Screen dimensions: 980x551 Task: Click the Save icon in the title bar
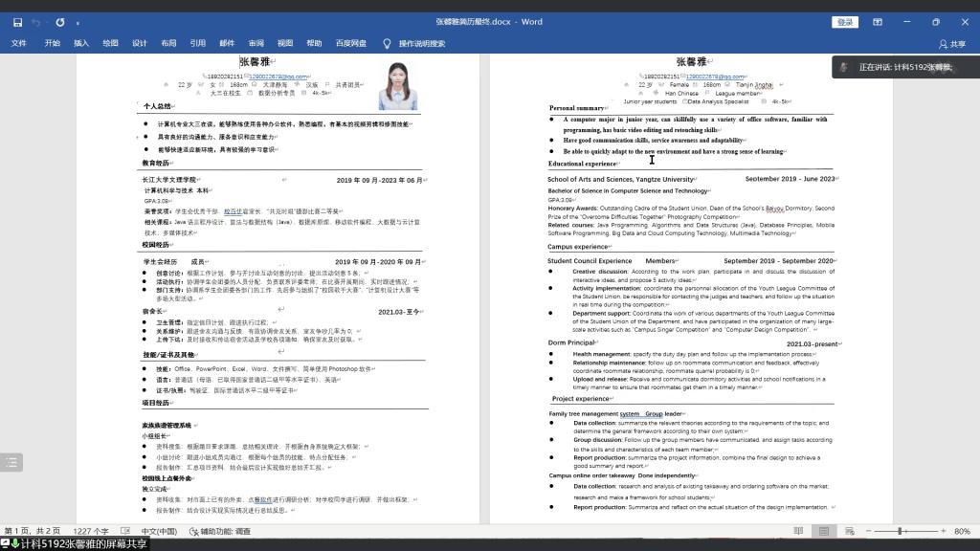click(x=17, y=21)
